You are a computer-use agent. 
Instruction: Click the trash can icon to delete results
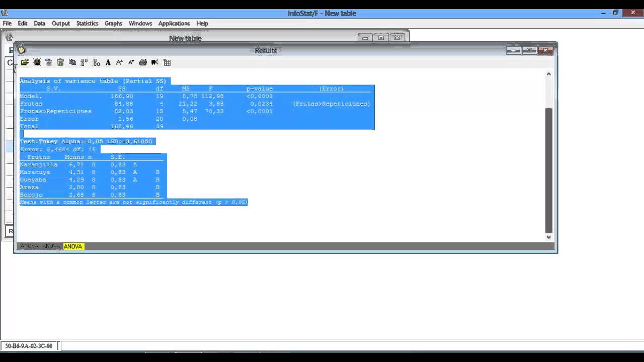[60, 62]
